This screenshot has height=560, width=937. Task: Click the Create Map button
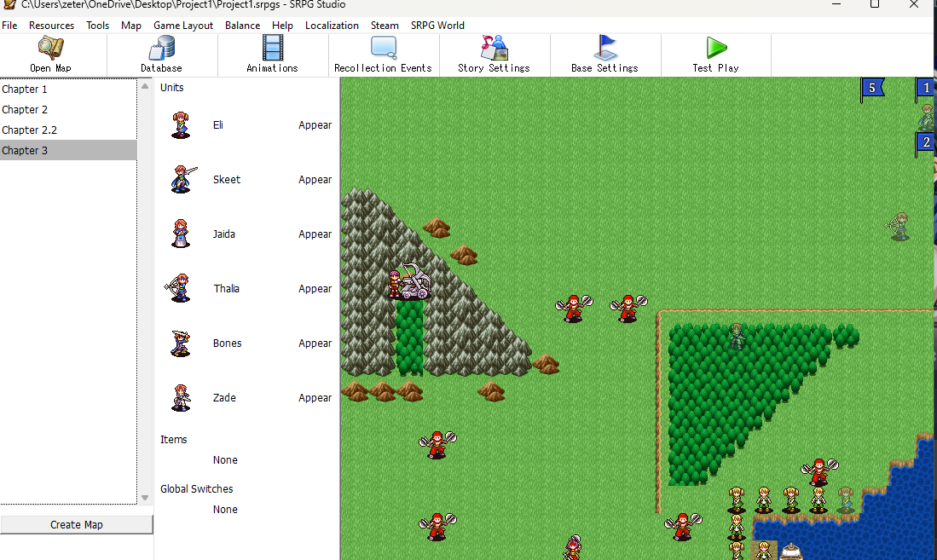click(77, 525)
